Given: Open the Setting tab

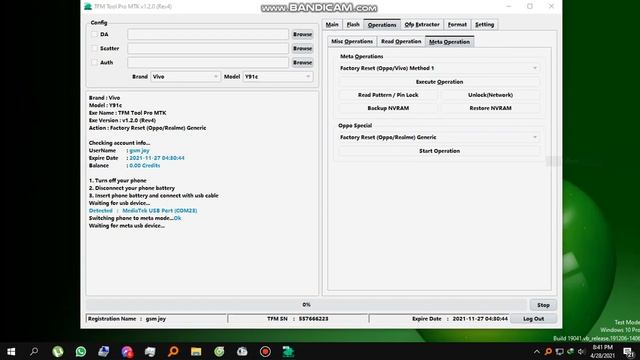Looking at the screenshot, I should click(484, 24).
